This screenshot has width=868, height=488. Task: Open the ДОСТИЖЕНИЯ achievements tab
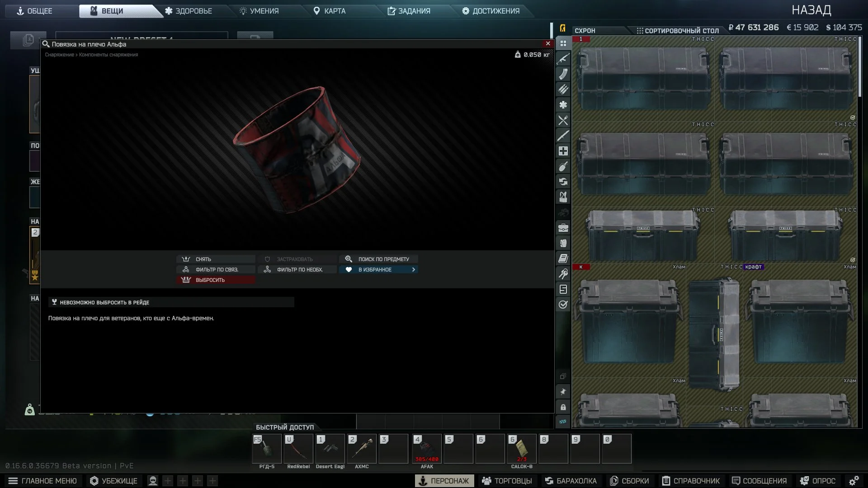[x=491, y=11]
